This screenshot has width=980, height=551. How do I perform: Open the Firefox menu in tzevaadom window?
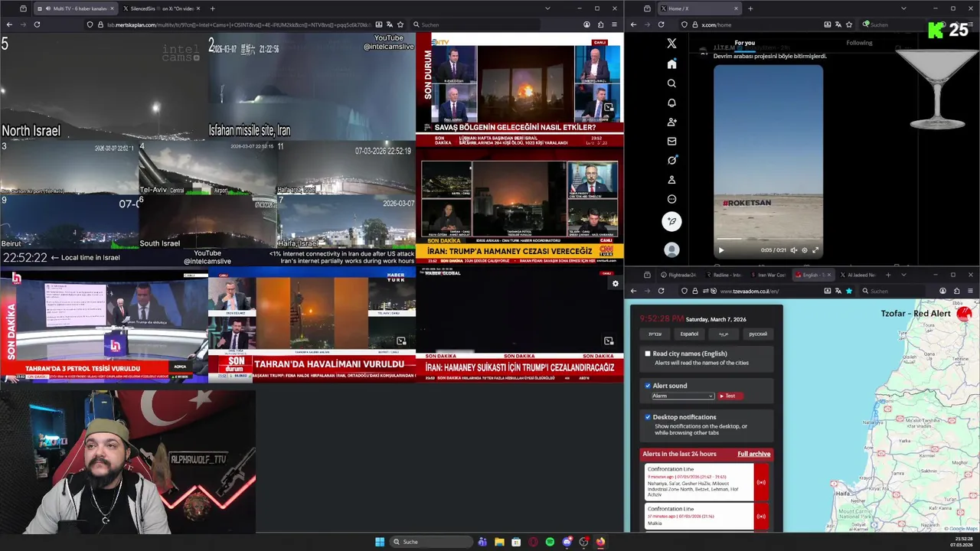[x=970, y=291]
